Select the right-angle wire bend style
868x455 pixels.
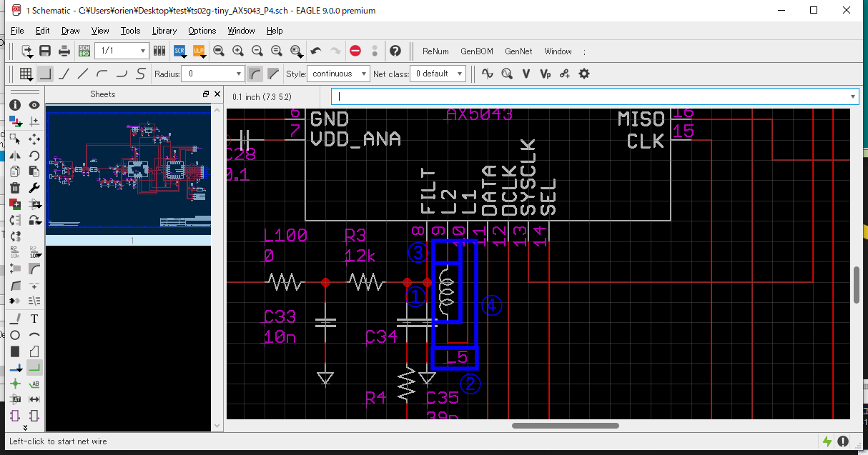click(45, 74)
